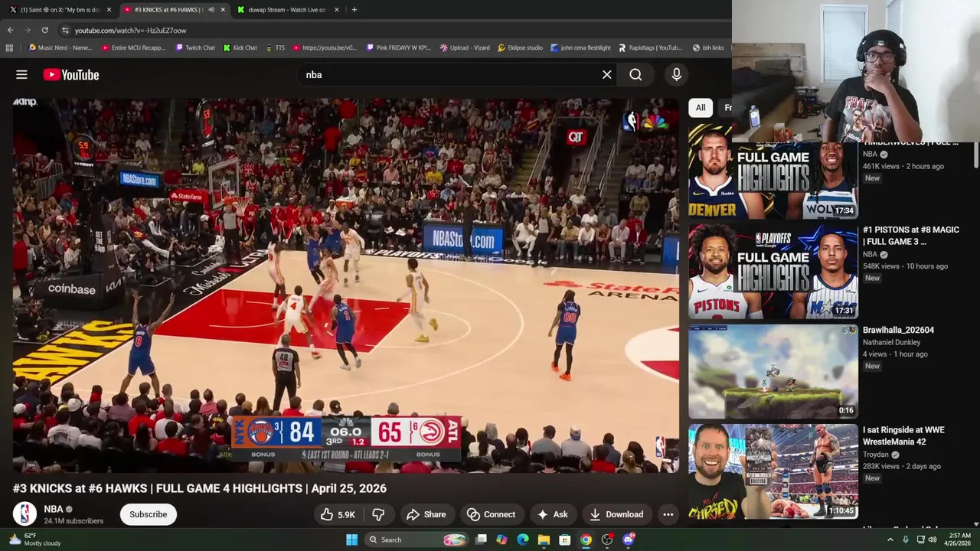This screenshot has height=551, width=980.
Task: Click the magnifier search button
Action: coord(635,75)
